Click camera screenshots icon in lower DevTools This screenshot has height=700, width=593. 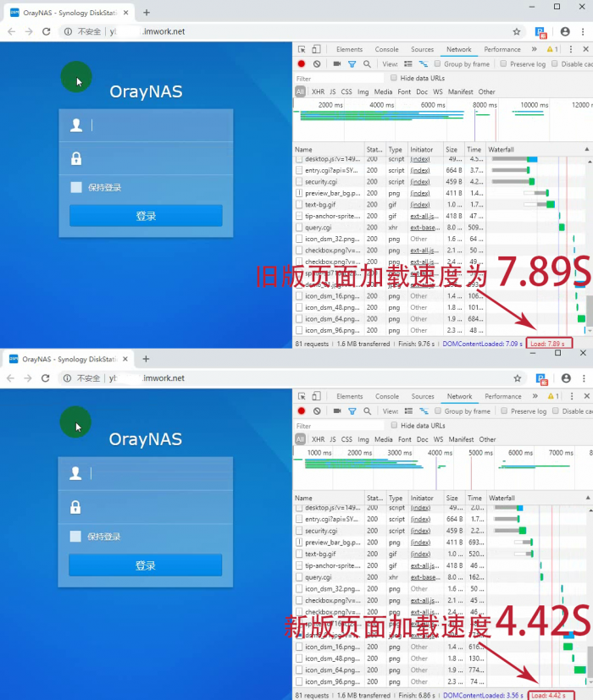pos(337,411)
